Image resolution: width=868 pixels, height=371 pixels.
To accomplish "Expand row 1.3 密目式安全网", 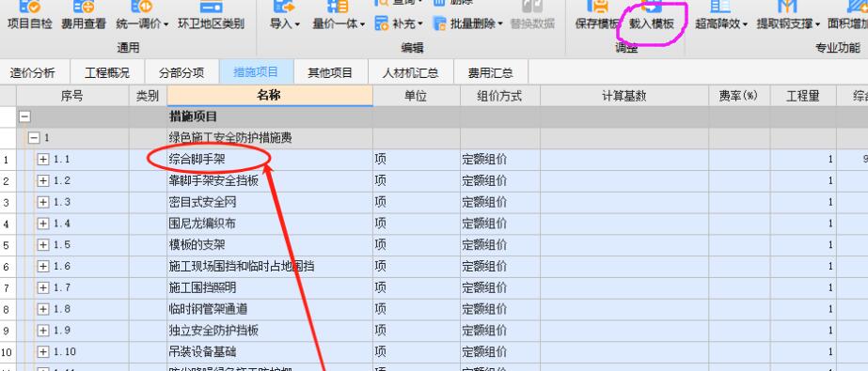I will (43, 202).
